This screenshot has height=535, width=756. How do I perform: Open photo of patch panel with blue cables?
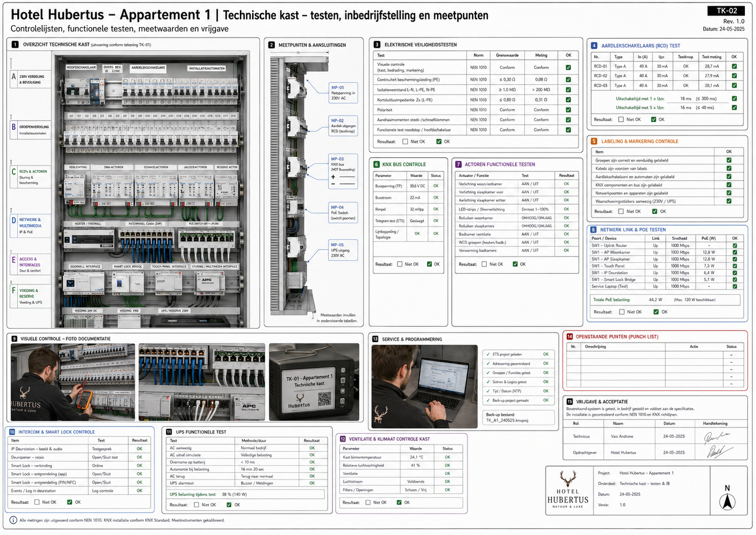tap(202, 382)
